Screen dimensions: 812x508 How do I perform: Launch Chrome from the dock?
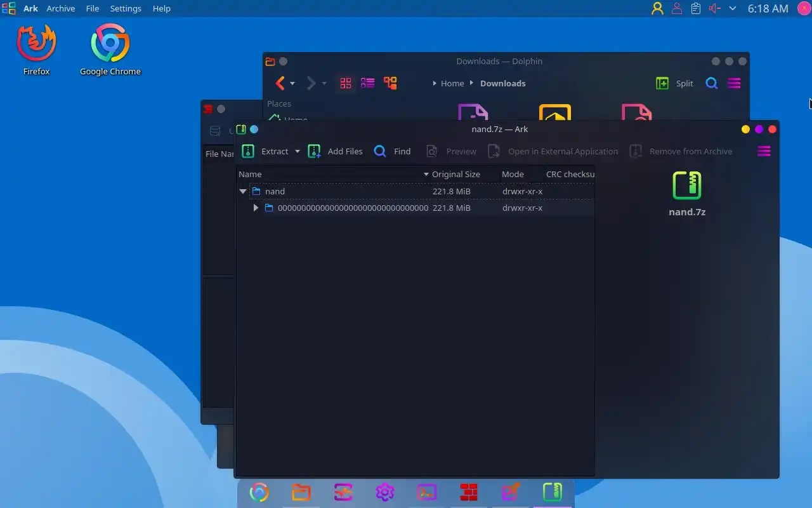259,492
